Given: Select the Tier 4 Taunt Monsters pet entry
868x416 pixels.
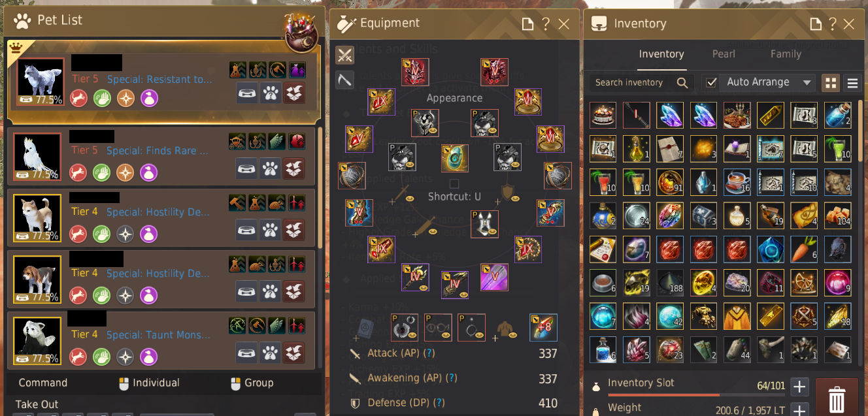Looking at the screenshot, I should pyautogui.click(x=161, y=340).
